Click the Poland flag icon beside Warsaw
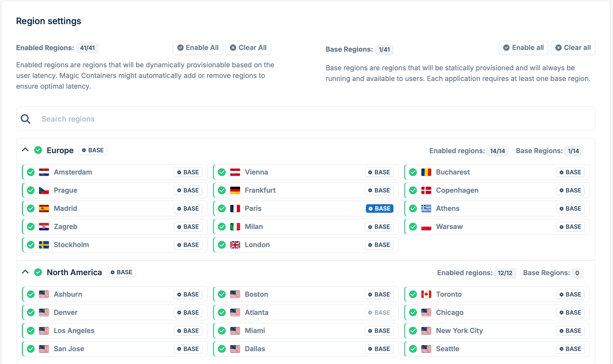The image size is (613, 364). [x=426, y=227]
